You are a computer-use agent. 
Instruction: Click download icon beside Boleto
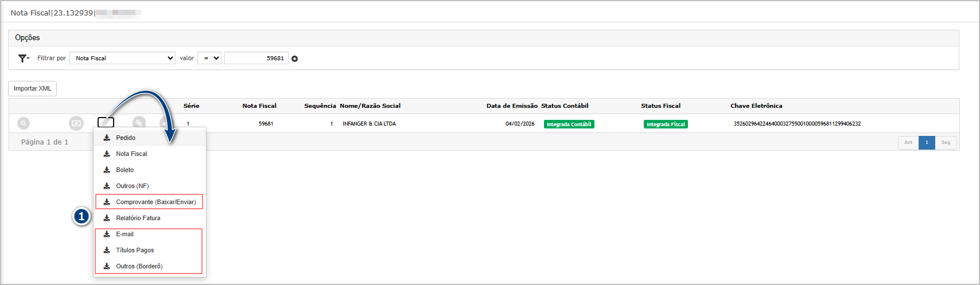(x=107, y=170)
